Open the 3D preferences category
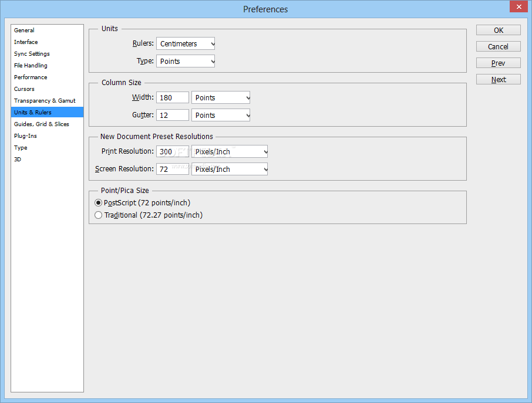This screenshot has height=403, width=532. (47, 160)
